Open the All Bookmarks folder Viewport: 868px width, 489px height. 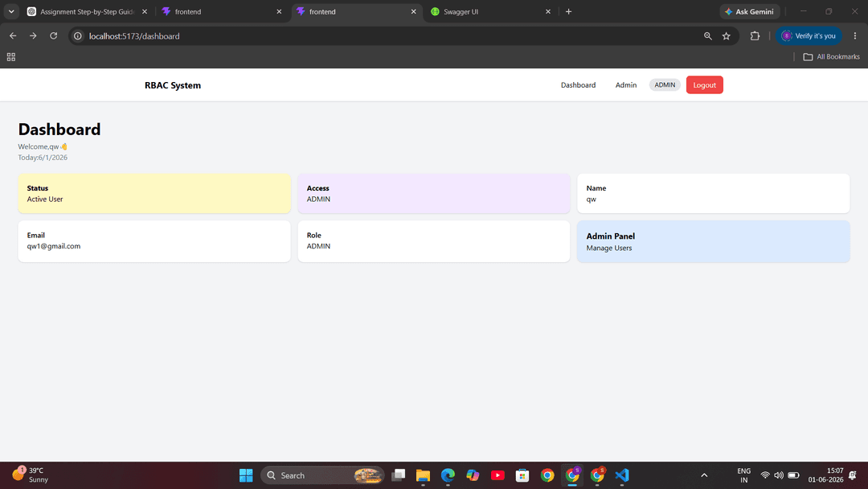point(832,57)
